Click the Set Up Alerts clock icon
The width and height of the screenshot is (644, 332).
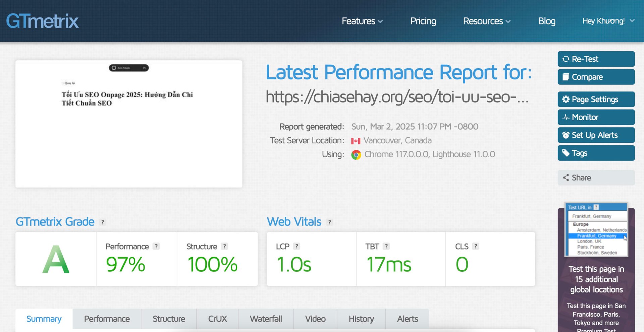point(566,135)
